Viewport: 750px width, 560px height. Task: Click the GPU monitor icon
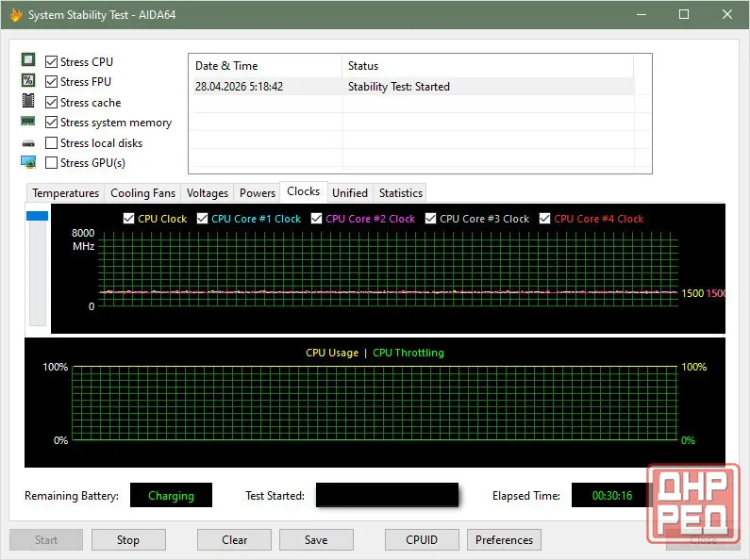click(28, 162)
